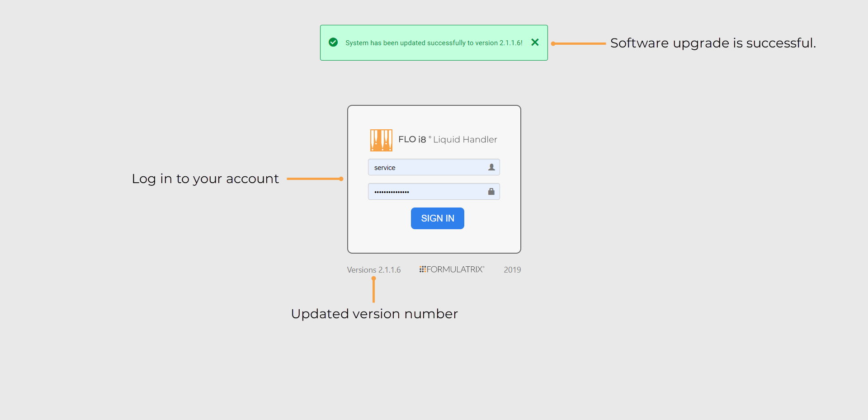Click the green checkmark success icon
This screenshot has height=420, width=868.
333,42
